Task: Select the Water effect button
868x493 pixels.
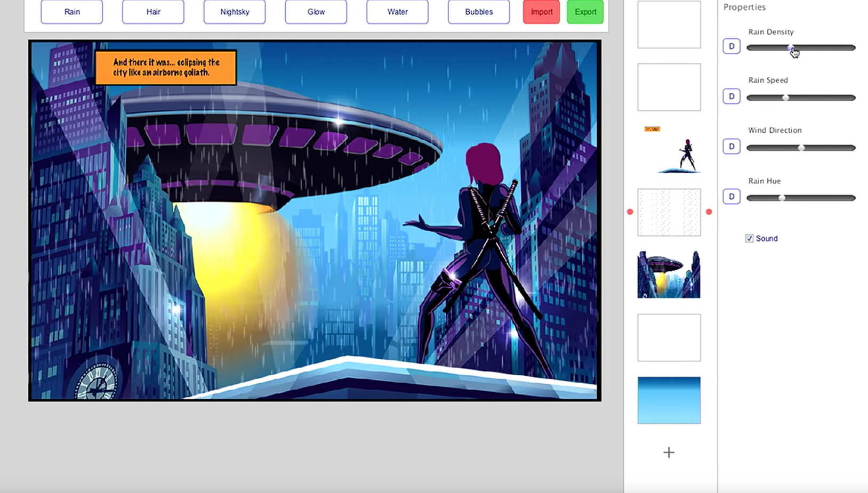Action: point(397,12)
